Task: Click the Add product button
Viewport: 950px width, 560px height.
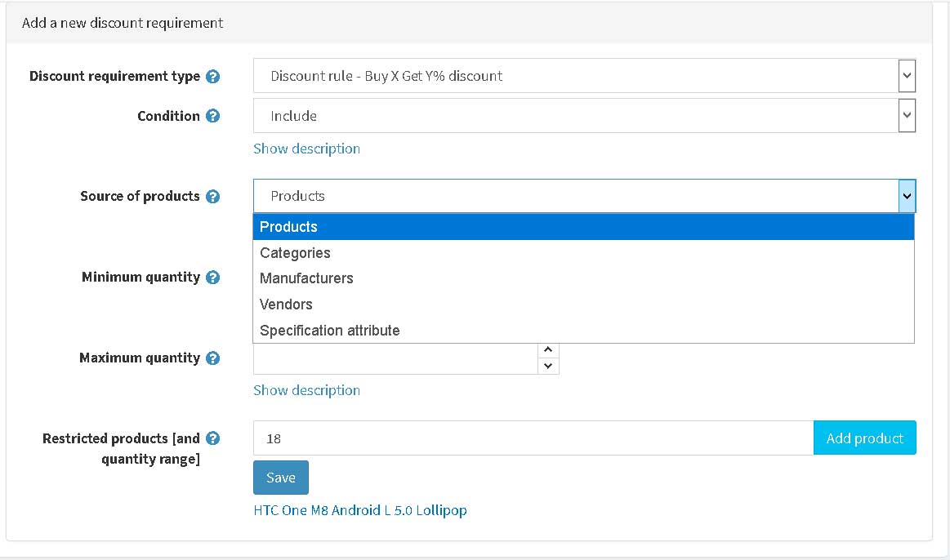Action: click(x=864, y=438)
